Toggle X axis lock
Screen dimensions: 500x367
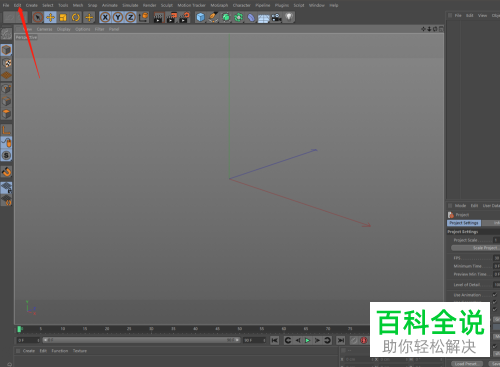(105, 17)
